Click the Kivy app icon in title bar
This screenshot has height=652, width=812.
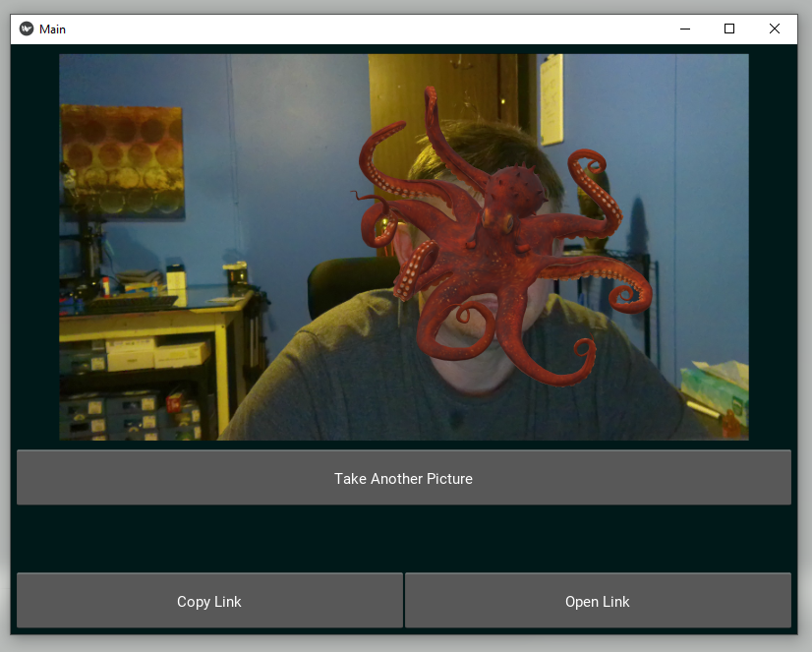coord(27,29)
